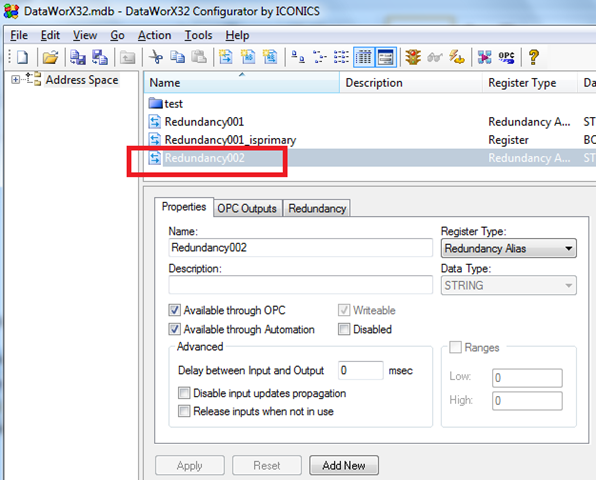
Task: Click the Apply button
Action: (190, 465)
